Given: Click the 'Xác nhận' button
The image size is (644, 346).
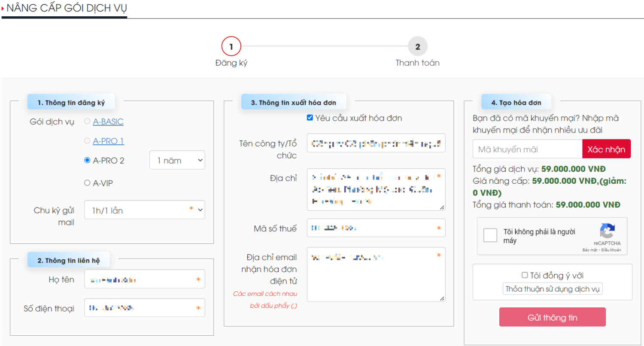Looking at the screenshot, I should click(x=607, y=149).
